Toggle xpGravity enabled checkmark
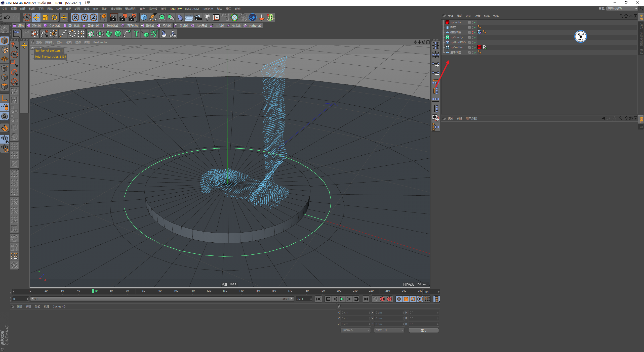This screenshot has height=352, width=644. (x=475, y=37)
